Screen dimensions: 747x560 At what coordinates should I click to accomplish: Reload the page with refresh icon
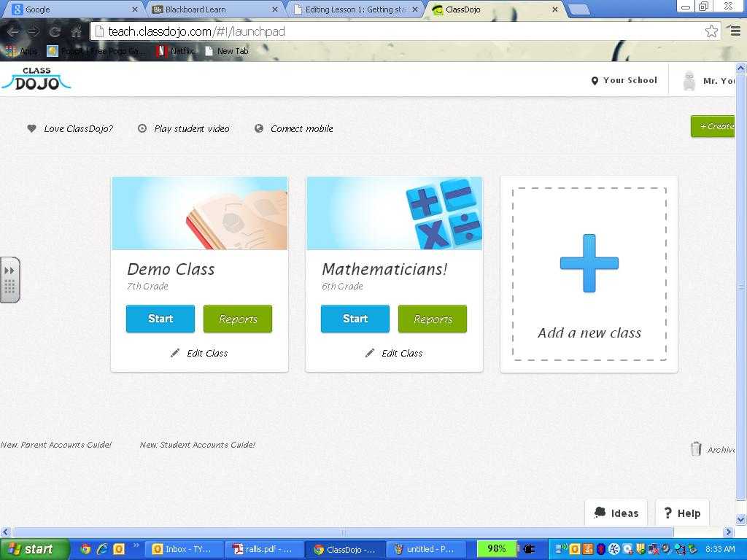pyautogui.click(x=55, y=32)
